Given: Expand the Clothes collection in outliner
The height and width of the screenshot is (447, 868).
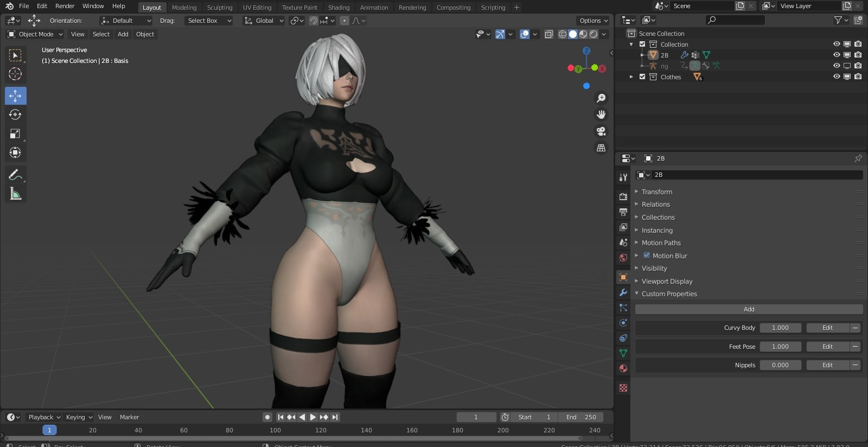Looking at the screenshot, I should click(631, 77).
